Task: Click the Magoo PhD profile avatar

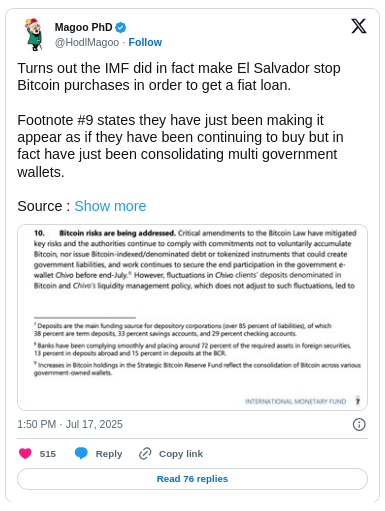Action: 34,34
